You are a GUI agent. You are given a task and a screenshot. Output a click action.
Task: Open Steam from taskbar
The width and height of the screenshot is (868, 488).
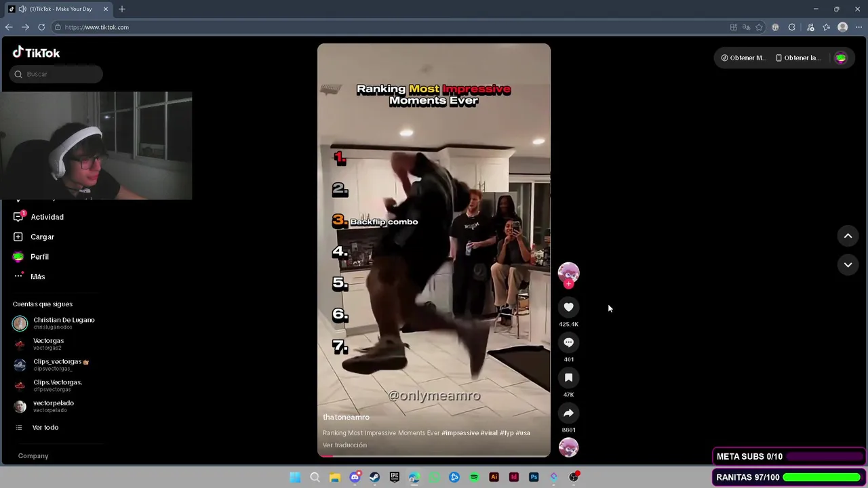click(374, 477)
